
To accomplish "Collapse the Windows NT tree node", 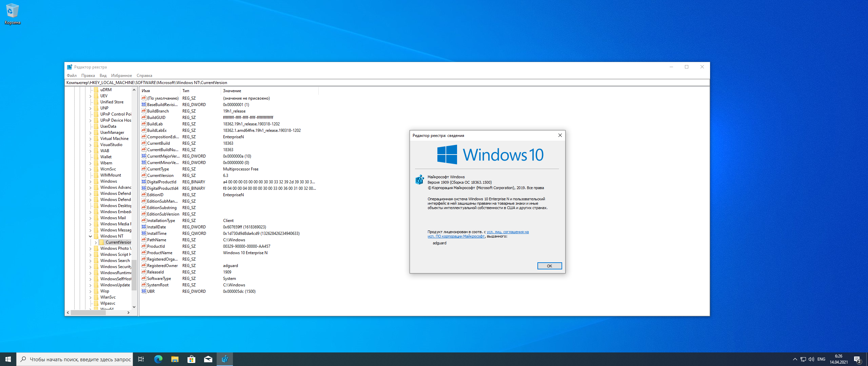I will (91, 236).
